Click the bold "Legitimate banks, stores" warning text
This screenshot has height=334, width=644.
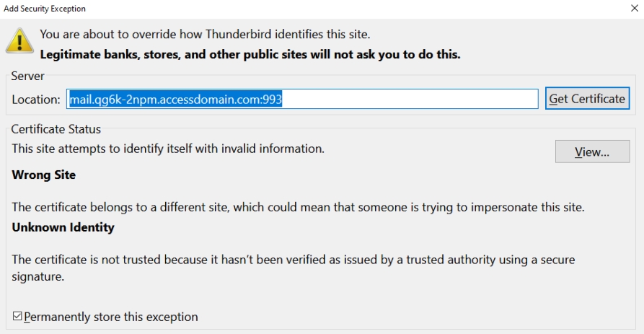[250, 54]
